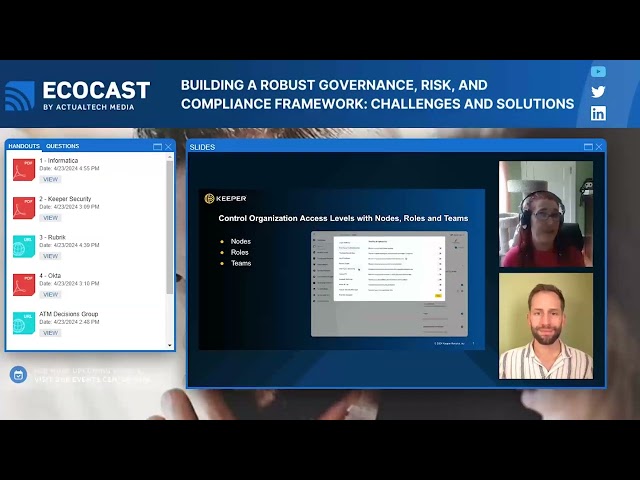Click the Rubrik URL globe icon
The width and height of the screenshot is (640, 480).
24,247
